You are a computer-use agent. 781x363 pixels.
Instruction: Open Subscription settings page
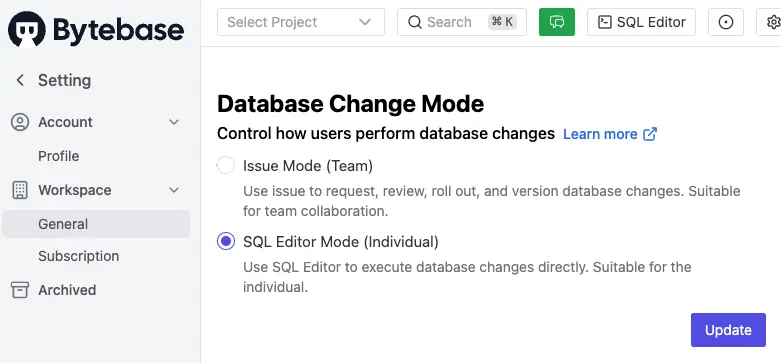[x=79, y=256]
